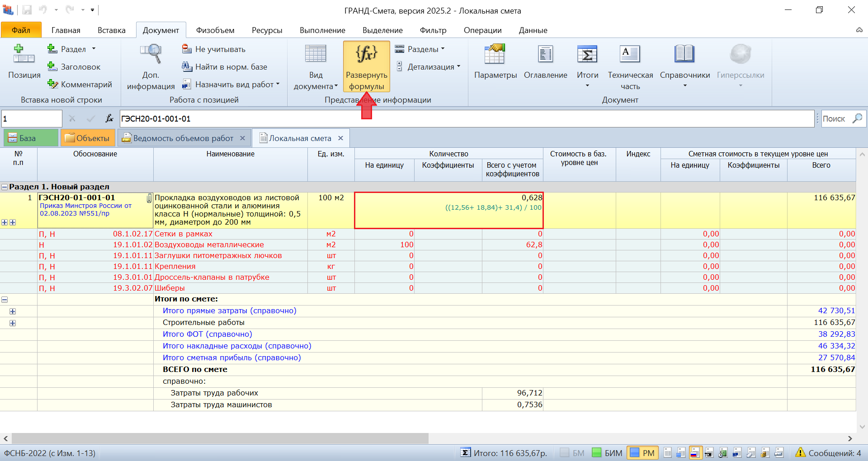Viewport: 868px width, 461px height.
Task: Open the Параметры document settings
Action: [495, 62]
